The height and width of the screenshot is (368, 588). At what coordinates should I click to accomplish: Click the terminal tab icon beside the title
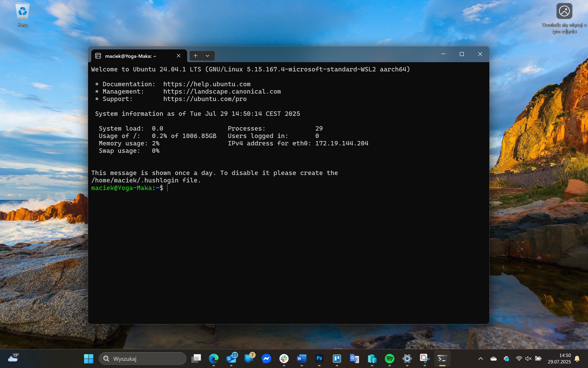click(x=98, y=56)
